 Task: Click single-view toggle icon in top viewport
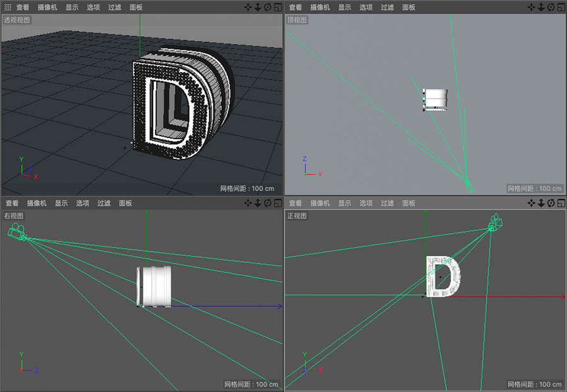[560, 7]
